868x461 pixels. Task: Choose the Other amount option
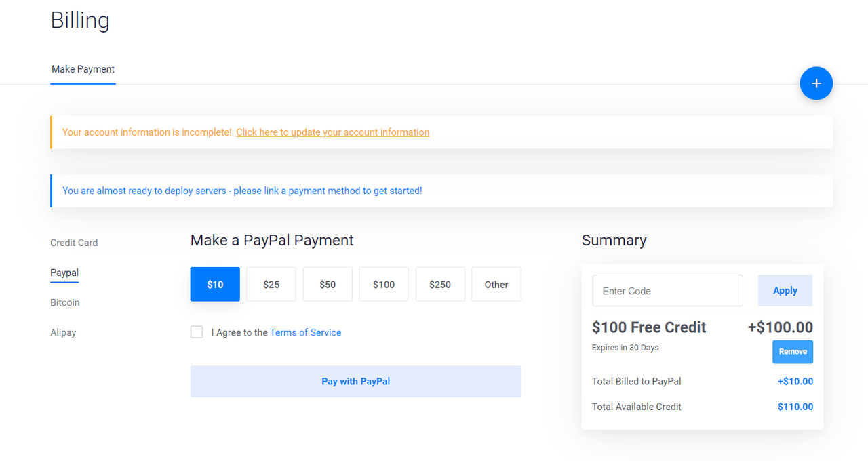tap(496, 284)
